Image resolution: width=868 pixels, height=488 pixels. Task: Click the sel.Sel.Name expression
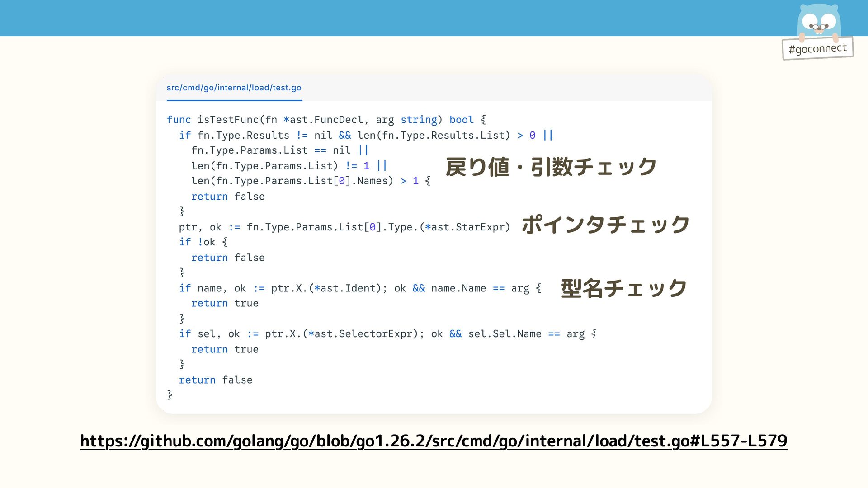click(x=505, y=334)
